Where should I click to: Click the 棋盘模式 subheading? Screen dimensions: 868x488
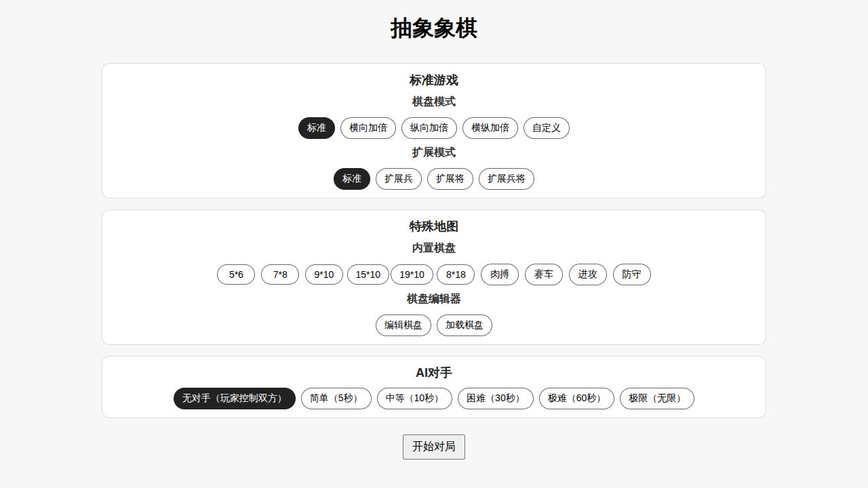[434, 102]
